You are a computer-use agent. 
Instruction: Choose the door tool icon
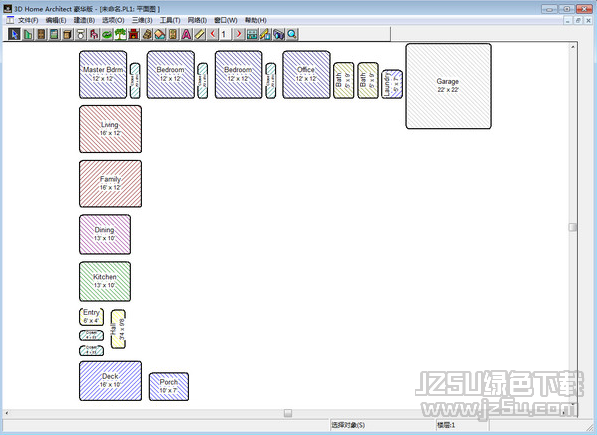coord(41,35)
